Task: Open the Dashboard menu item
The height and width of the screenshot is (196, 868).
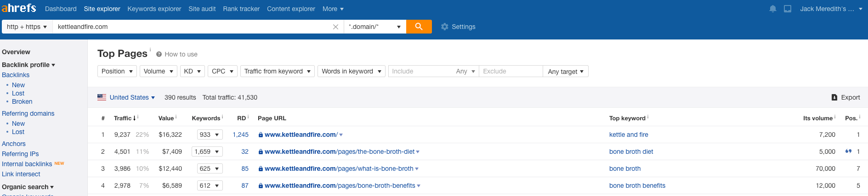Action: [61, 9]
